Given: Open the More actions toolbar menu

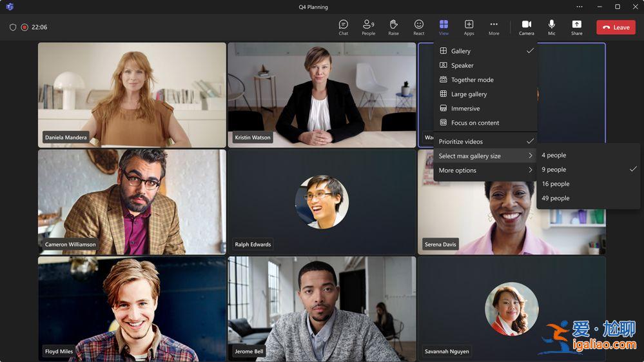Looking at the screenshot, I should [x=494, y=26].
